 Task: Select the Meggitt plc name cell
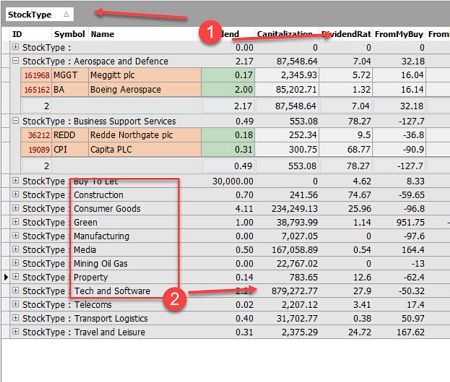point(145,75)
